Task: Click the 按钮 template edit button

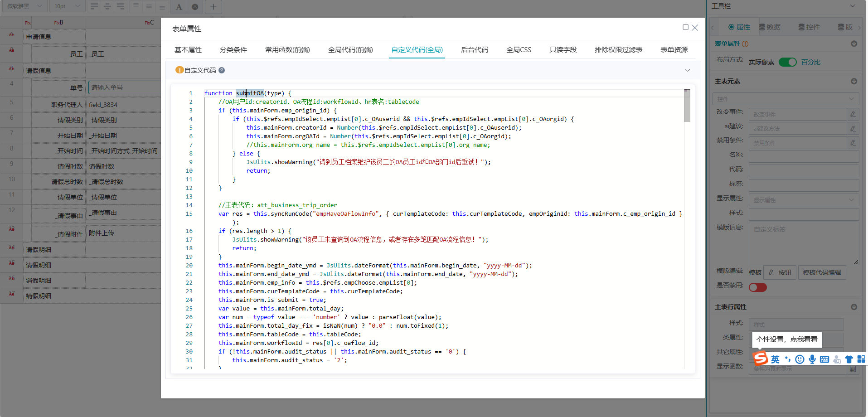Action: (x=780, y=272)
